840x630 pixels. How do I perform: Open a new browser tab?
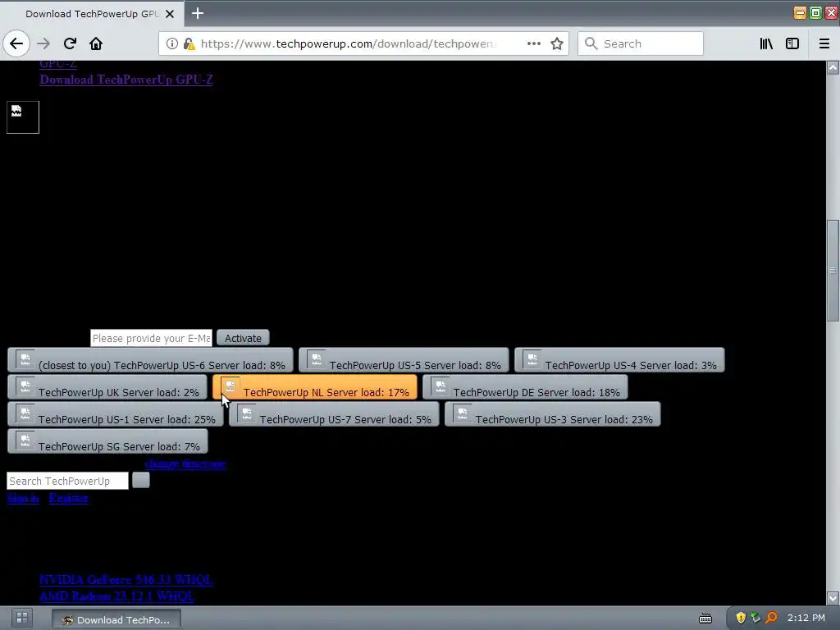click(198, 13)
